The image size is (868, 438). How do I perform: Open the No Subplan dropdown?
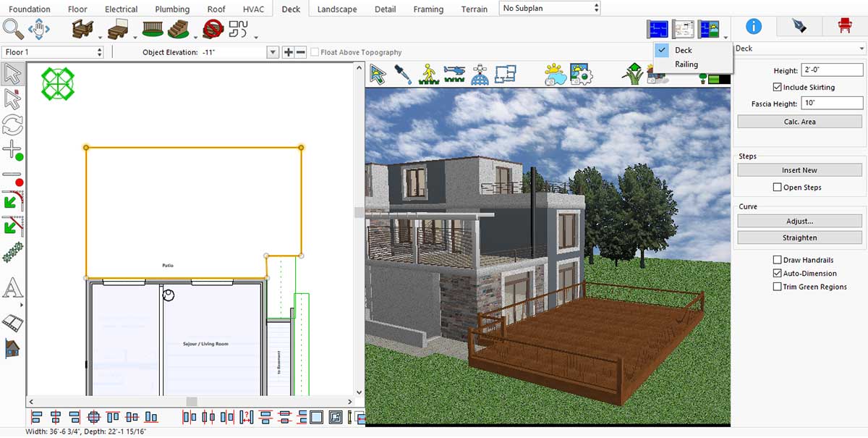[x=550, y=9]
